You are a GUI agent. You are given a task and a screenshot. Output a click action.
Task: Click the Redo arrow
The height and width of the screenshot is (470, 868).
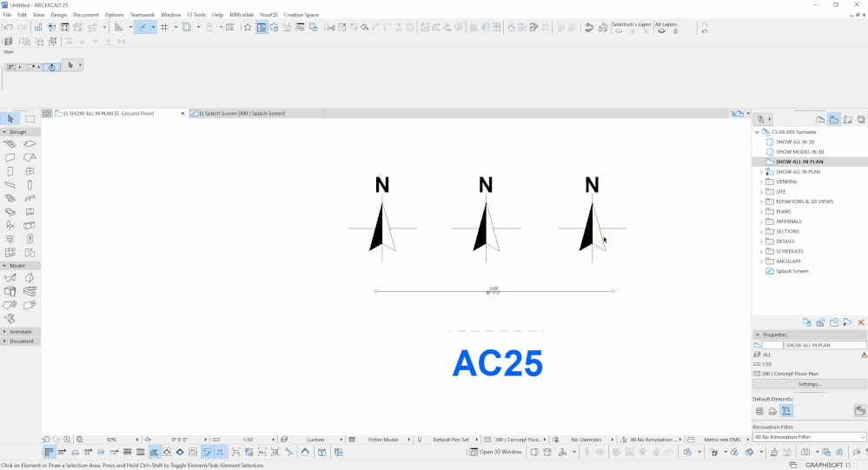point(22,27)
